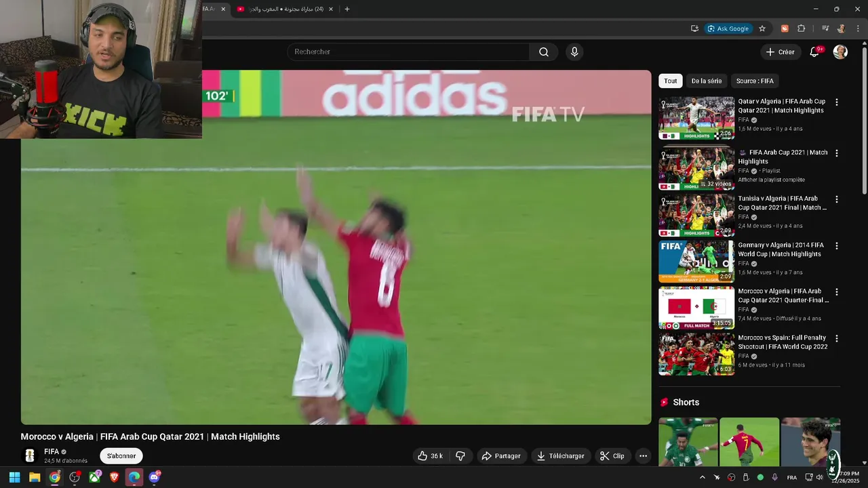Open Germany v Algeria 2014 thumbnail
Image resolution: width=868 pixels, height=488 pixels.
point(696,262)
